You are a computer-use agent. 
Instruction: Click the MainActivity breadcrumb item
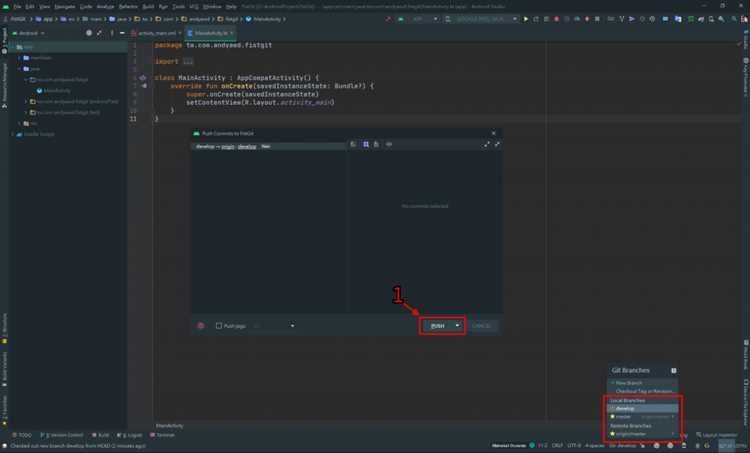click(x=264, y=19)
